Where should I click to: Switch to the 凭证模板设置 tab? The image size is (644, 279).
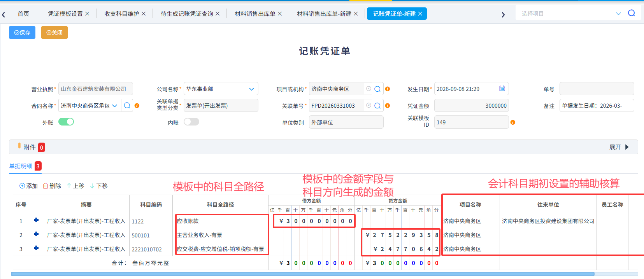(65, 14)
